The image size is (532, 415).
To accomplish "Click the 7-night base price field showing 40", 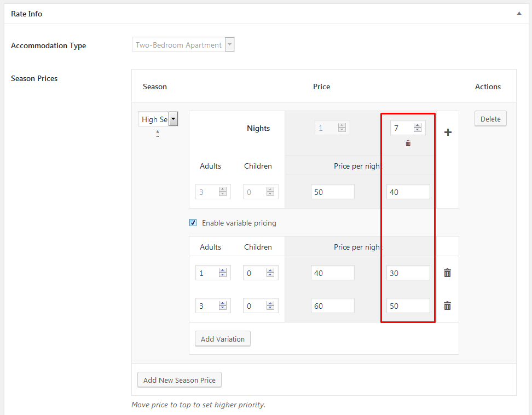I will pos(408,192).
